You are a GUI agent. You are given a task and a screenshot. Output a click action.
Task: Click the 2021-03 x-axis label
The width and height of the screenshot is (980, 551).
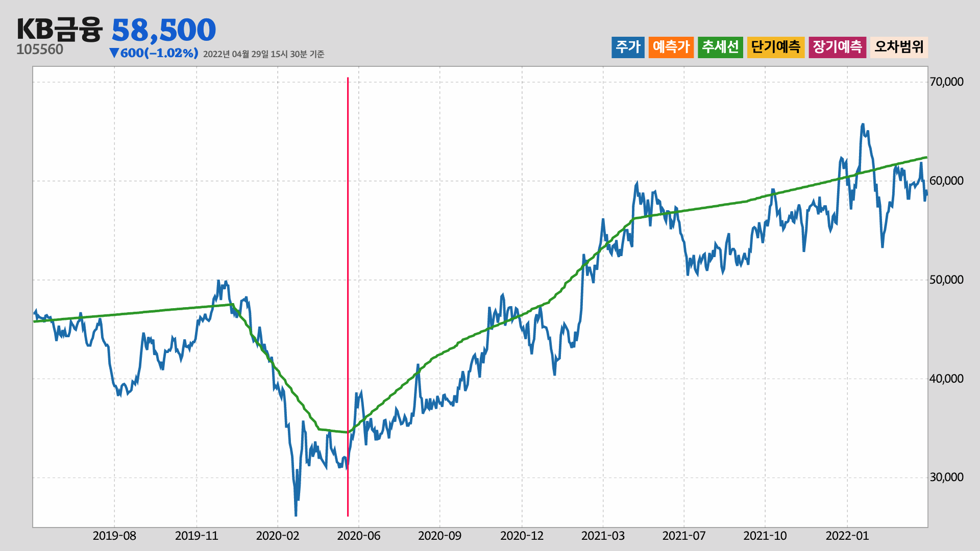(x=603, y=536)
